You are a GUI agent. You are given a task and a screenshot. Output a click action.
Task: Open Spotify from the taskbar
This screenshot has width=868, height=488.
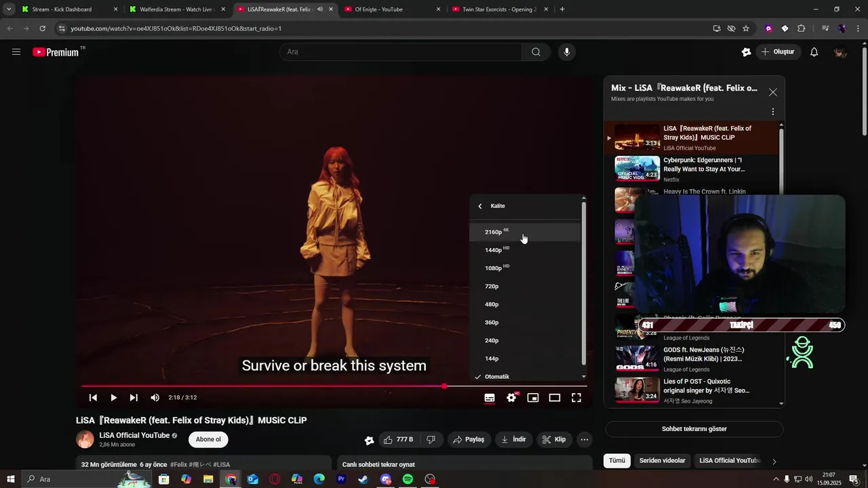click(408, 479)
